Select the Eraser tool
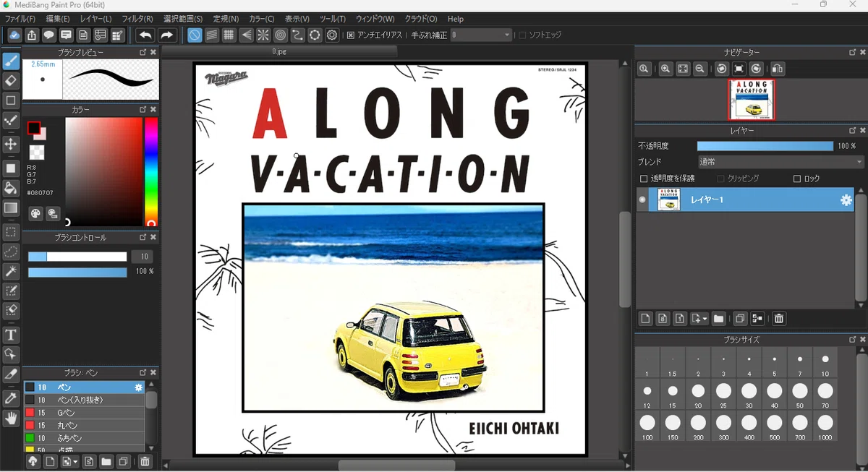Viewport: 868px width, 472px height. point(11,80)
